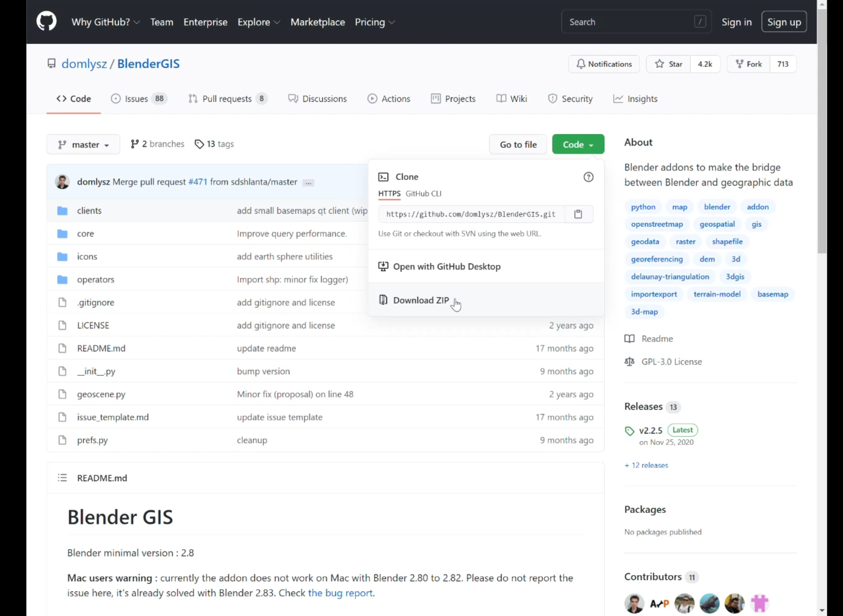The height and width of the screenshot is (616, 843).
Task: Click the GitHub Octocat logo
Action: (x=46, y=21)
